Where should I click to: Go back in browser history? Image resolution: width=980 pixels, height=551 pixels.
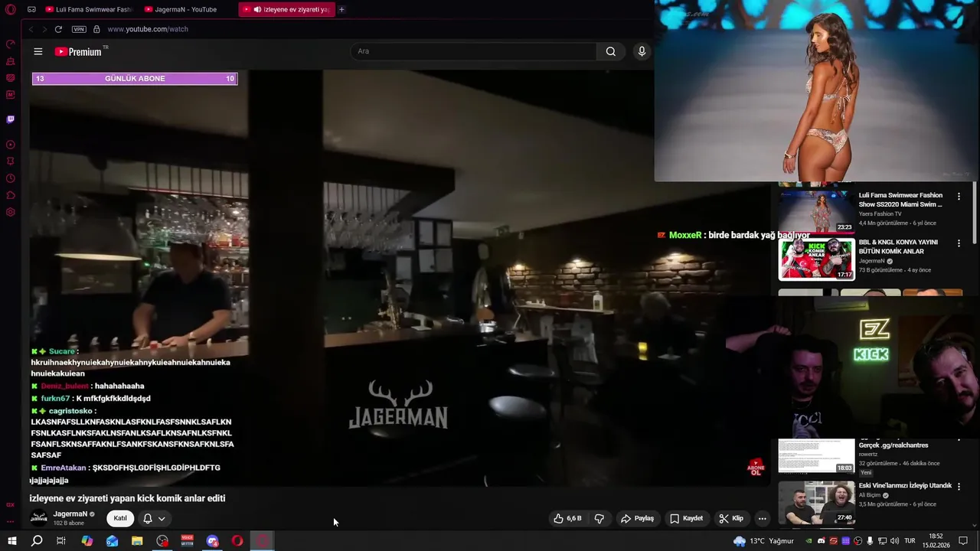[x=31, y=29]
